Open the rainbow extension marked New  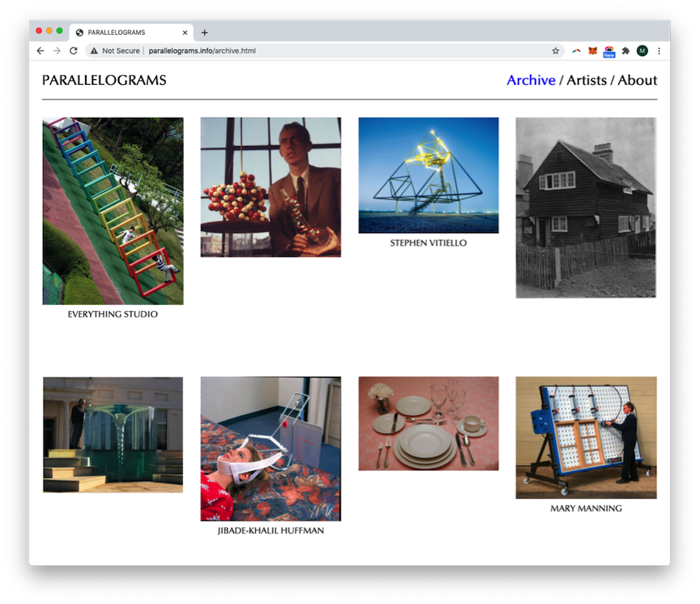click(609, 52)
